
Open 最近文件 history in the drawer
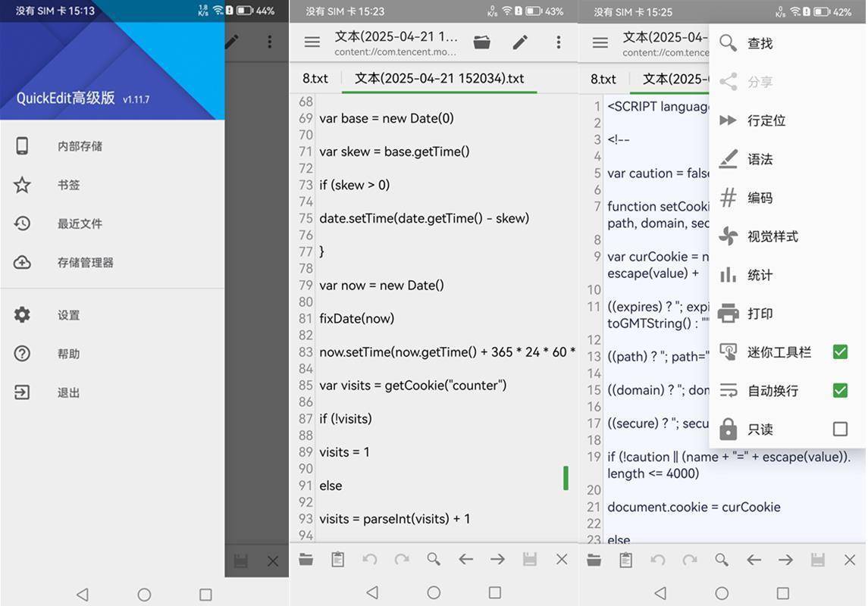[80, 223]
